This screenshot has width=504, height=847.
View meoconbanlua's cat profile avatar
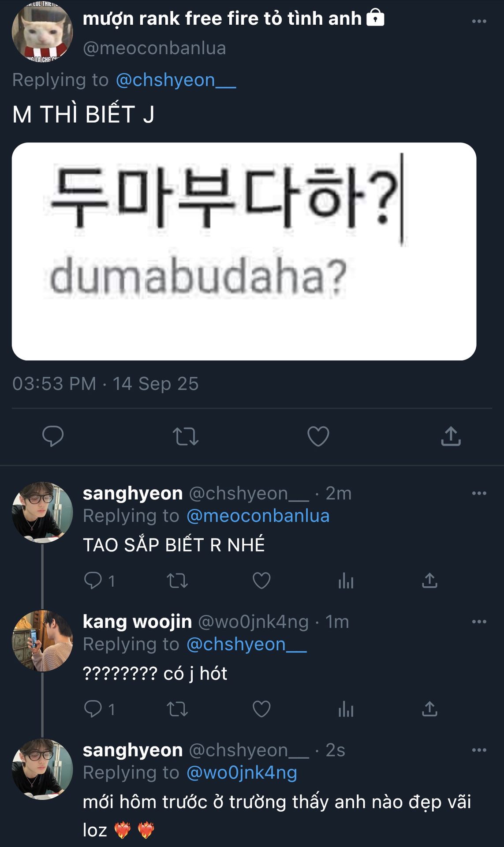[x=42, y=31]
